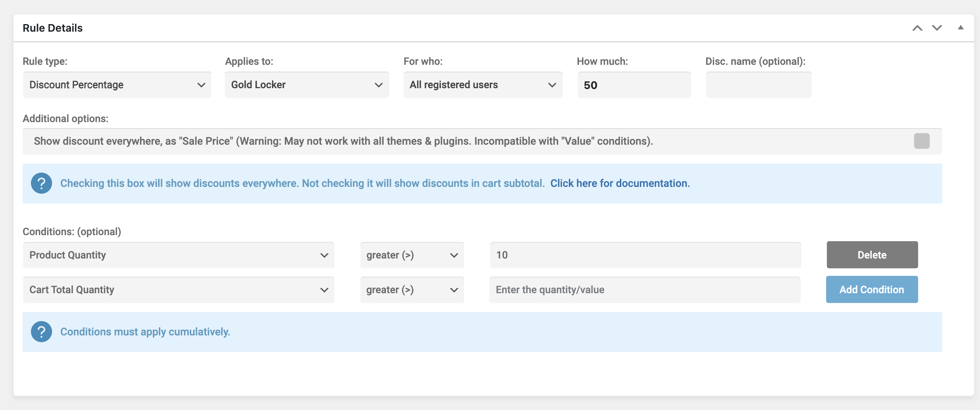This screenshot has height=410, width=980.
Task: Move the Rule Details panel down
Action: 937,28
